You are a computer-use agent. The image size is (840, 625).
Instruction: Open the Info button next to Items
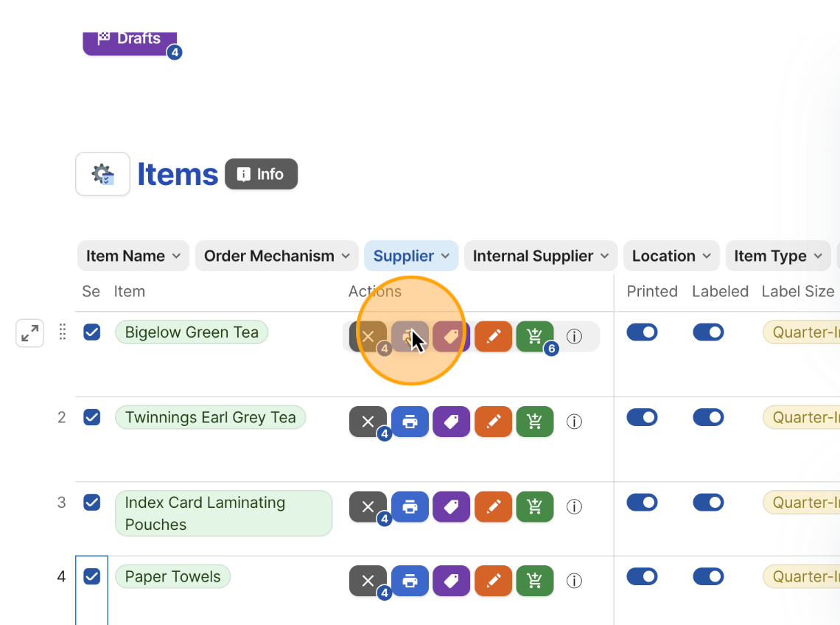[x=261, y=174]
